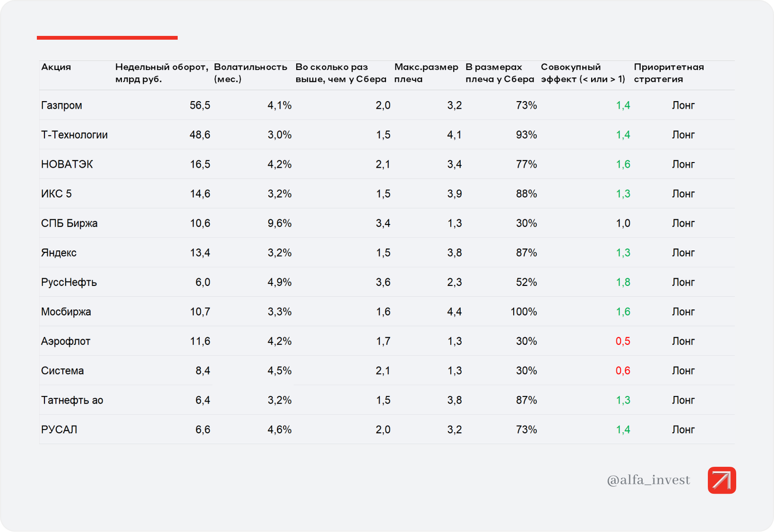This screenshot has width=774, height=532.
Task: Click the РУСАЛ stock name
Action: (x=59, y=430)
